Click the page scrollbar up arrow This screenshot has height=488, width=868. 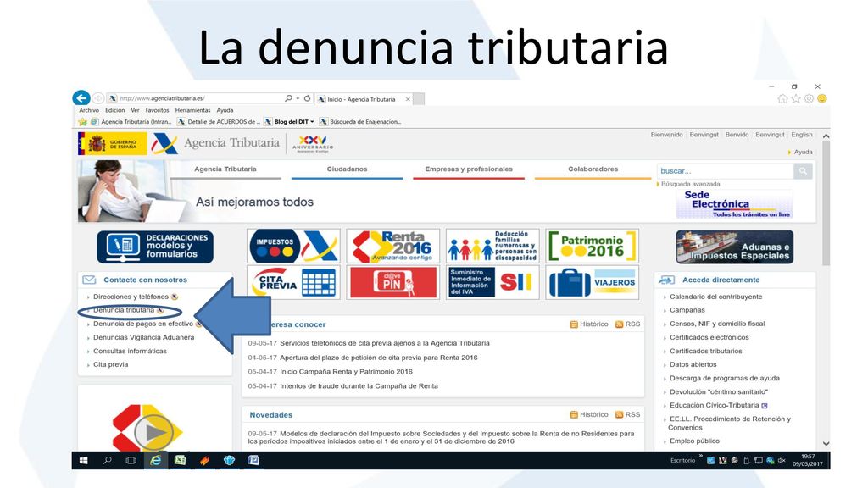(826, 136)
